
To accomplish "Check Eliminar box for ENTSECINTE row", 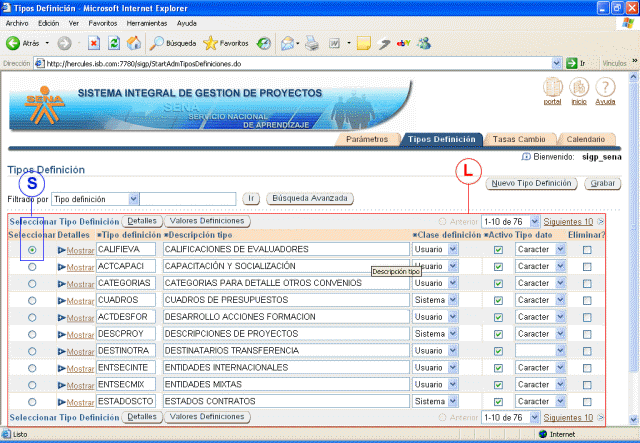I will 587,368.
